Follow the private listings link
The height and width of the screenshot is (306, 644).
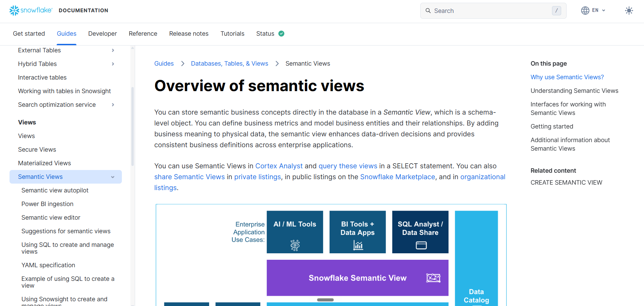258,177
